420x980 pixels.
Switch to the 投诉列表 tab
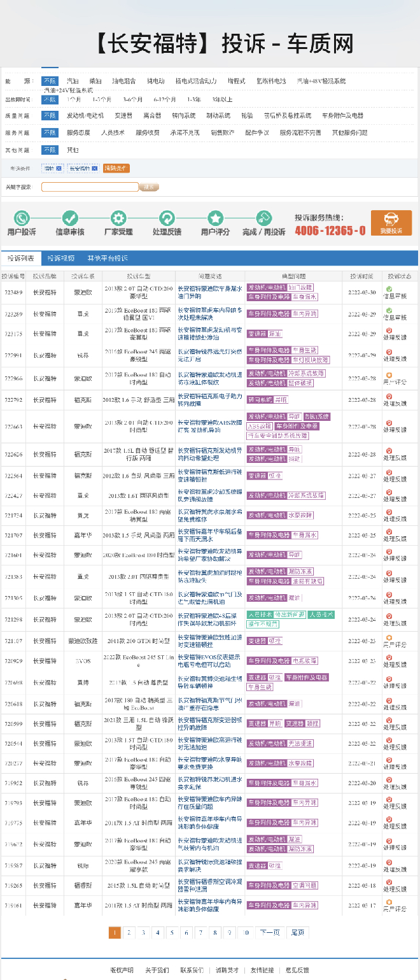21,258
